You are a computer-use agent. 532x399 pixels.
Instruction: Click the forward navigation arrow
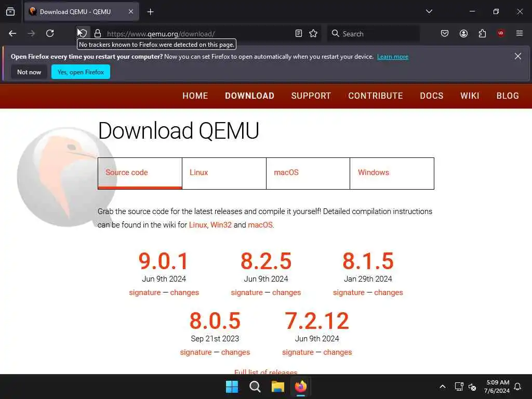coord(31,34)
